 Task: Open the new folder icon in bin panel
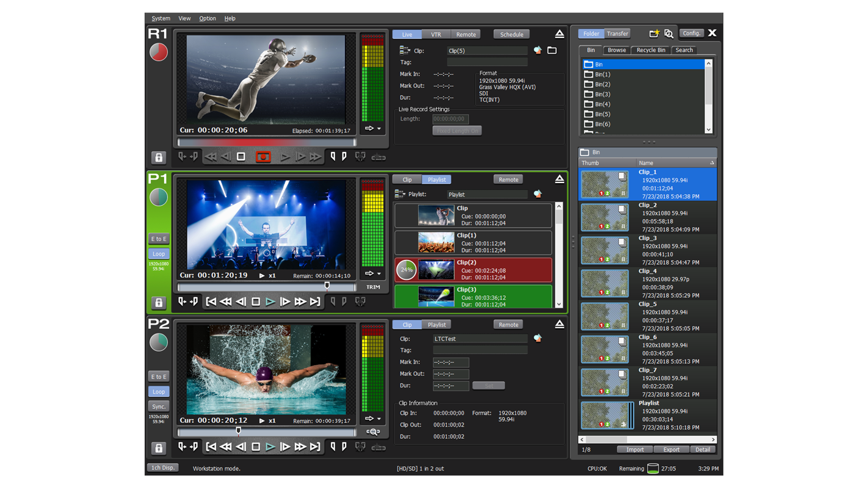pyautogui.click(x=654, y=34)
